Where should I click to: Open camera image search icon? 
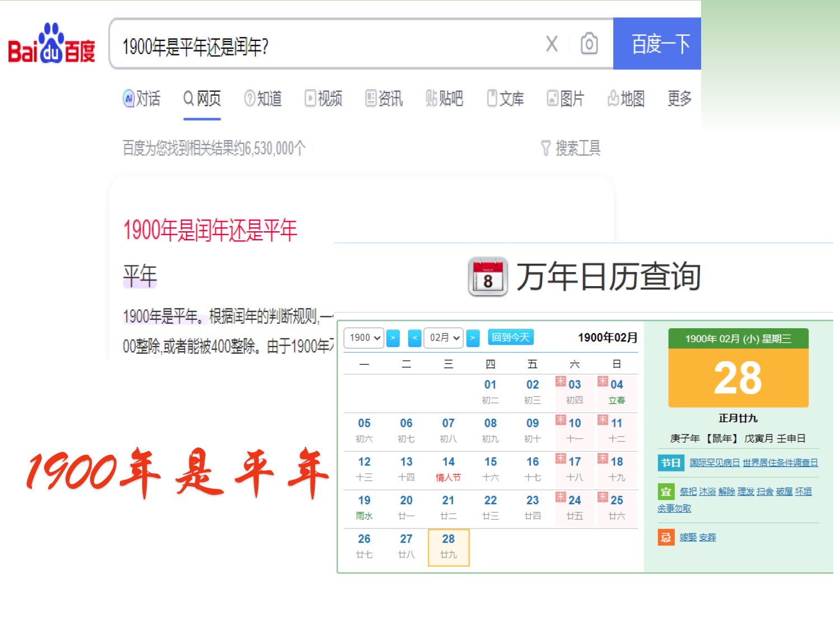click(x=589, y=44)
